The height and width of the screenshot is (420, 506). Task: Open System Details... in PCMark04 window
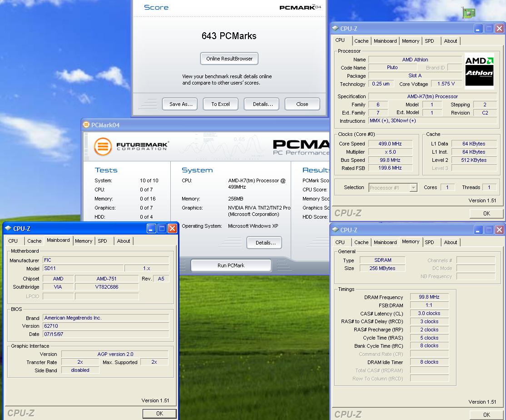click(264, 243)
